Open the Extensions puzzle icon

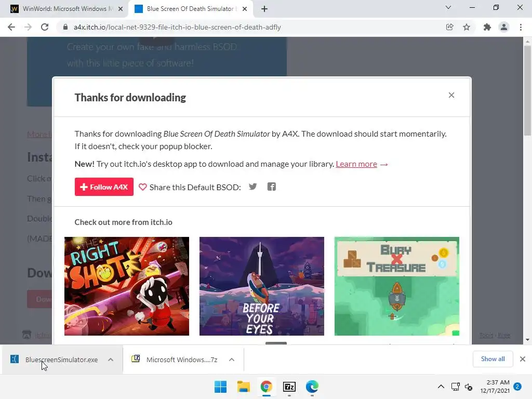[x=487, y=27]
